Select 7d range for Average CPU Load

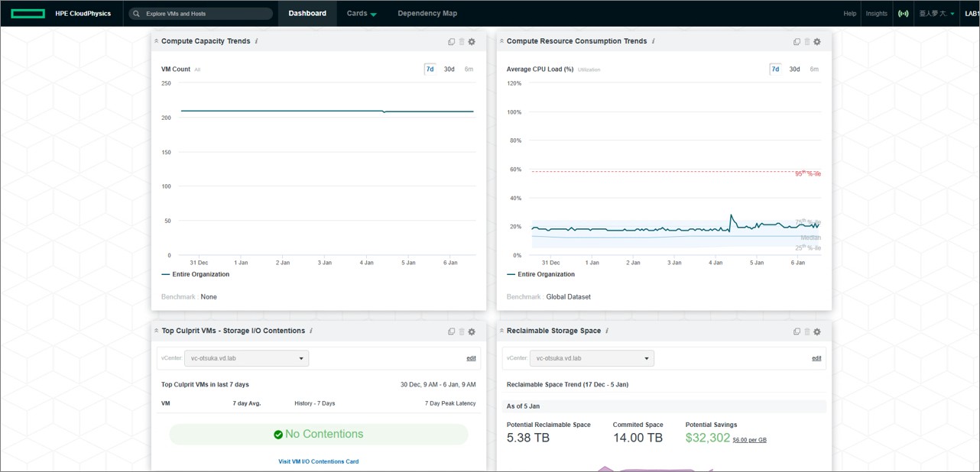[775, 70]
